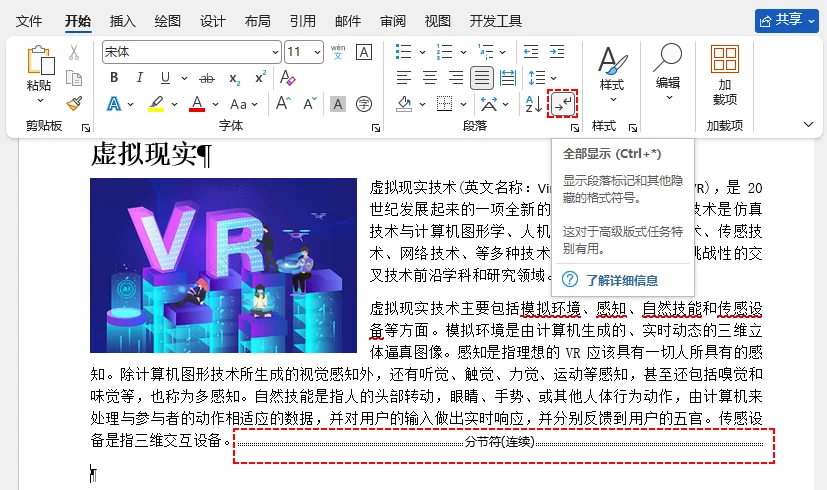Switch to the 布局 tab
The width and height of the screenshot is (827, 490).
(257, 21)
